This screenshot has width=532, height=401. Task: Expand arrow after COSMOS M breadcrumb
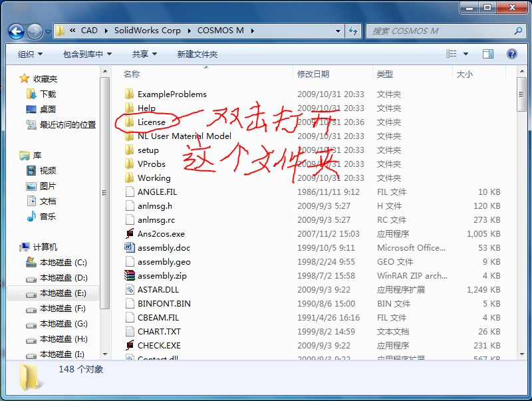[x=253, y=31]
